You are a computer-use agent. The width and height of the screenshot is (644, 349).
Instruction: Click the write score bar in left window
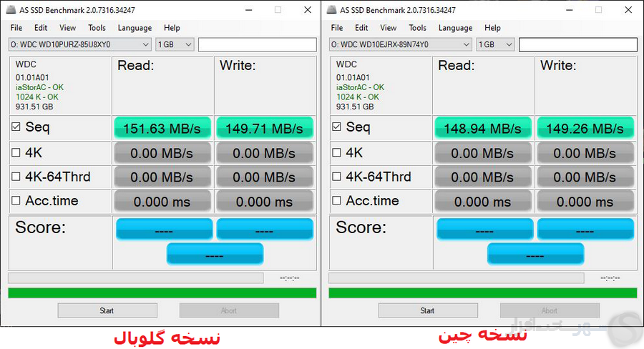(x=265, y=229)
